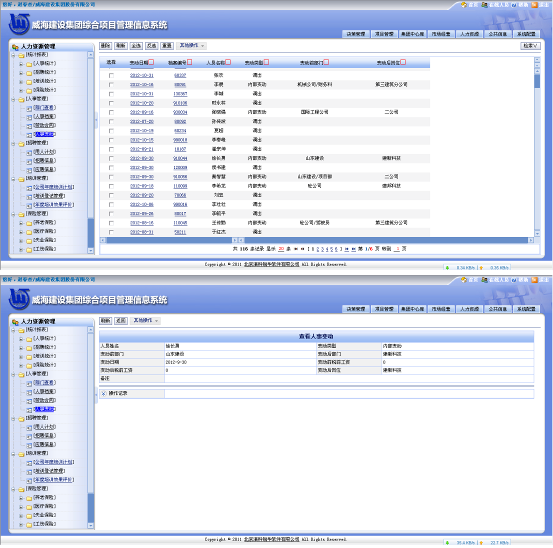Click the blue checkmark icon in list page header
Viewport: 553px width, 548px height.
[x=514, y=5]
